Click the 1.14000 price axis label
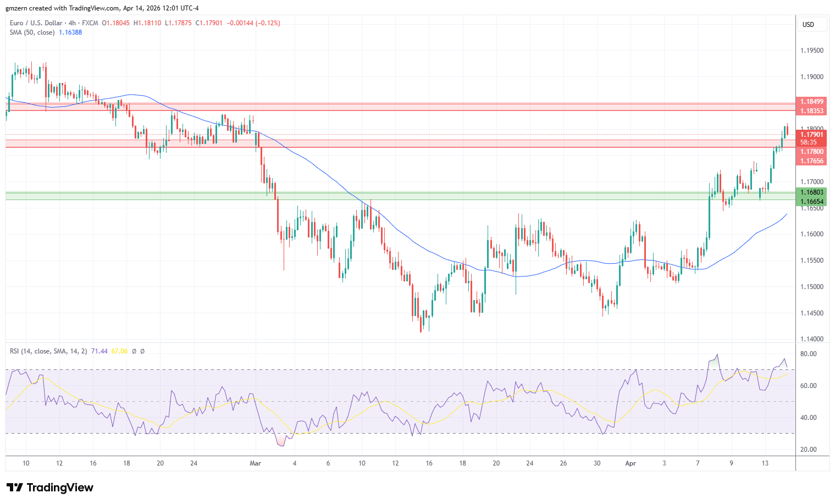This screenshot has height=504, width=835. pyautogui.click(x=812, y=339)
